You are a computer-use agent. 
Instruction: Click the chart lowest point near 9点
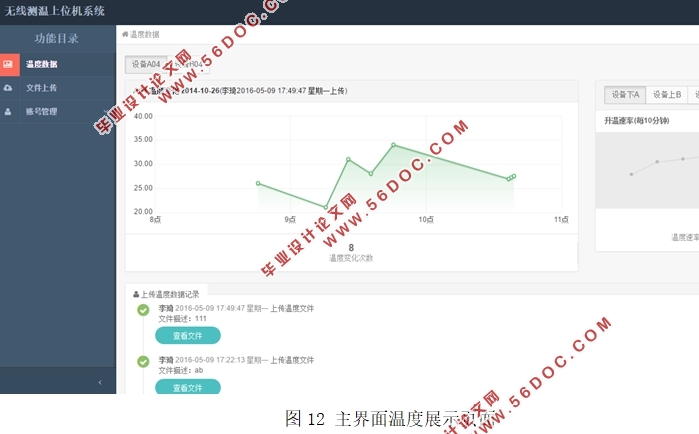click(325, 207)
